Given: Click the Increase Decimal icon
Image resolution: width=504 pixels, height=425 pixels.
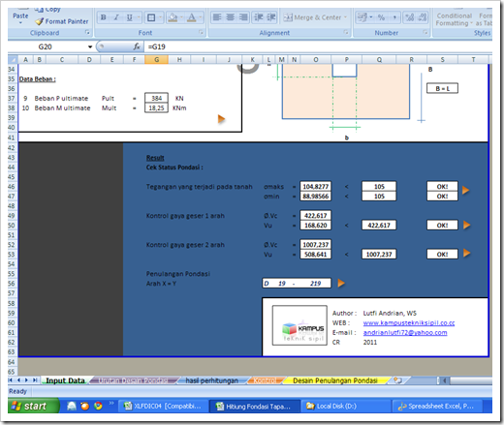Looking at the screenshot, I should (410, 17).
